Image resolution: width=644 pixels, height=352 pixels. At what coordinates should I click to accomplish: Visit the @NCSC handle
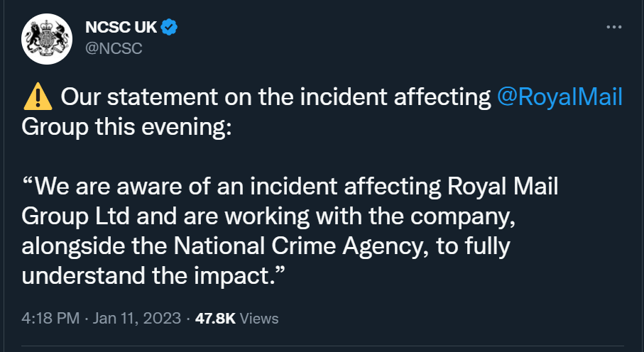114,48
